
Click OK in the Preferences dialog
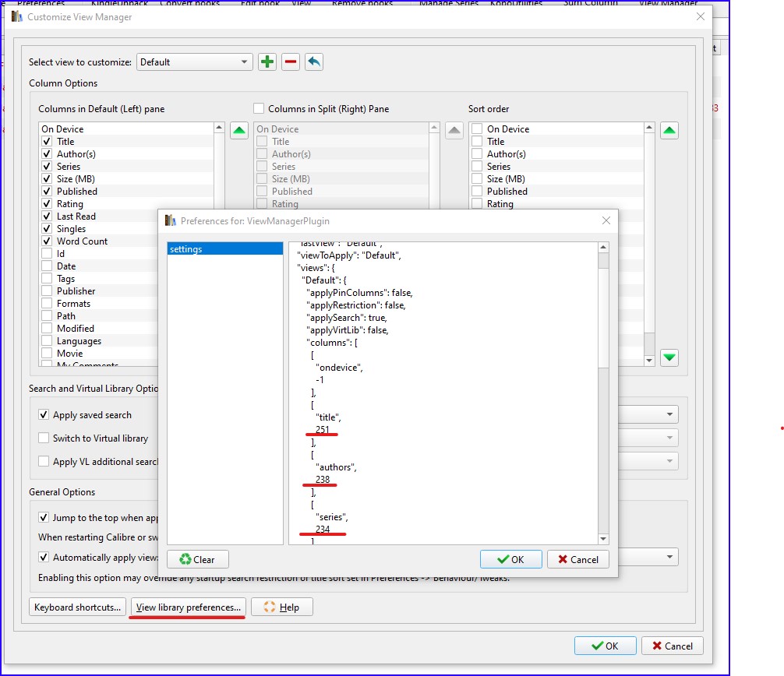click(510, 559)
